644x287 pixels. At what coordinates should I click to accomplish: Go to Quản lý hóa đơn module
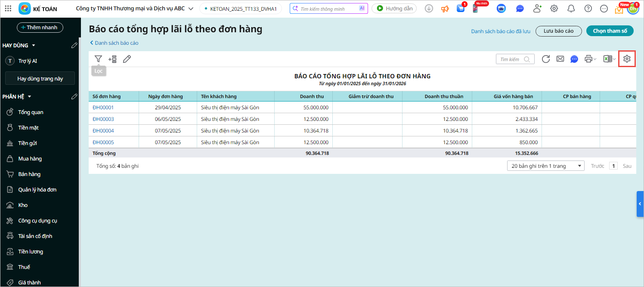pos(37,190)
